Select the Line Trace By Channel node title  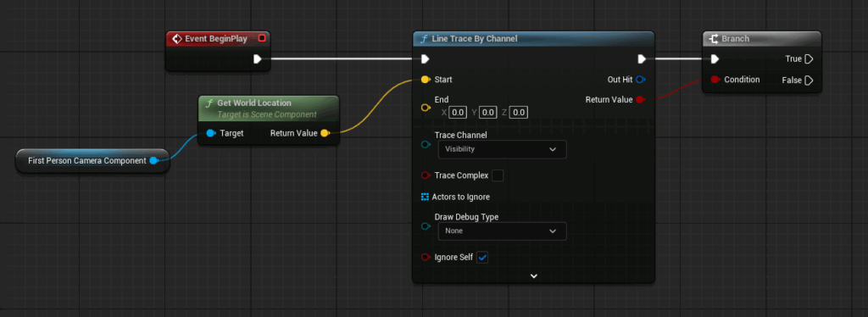click(476, 39)
